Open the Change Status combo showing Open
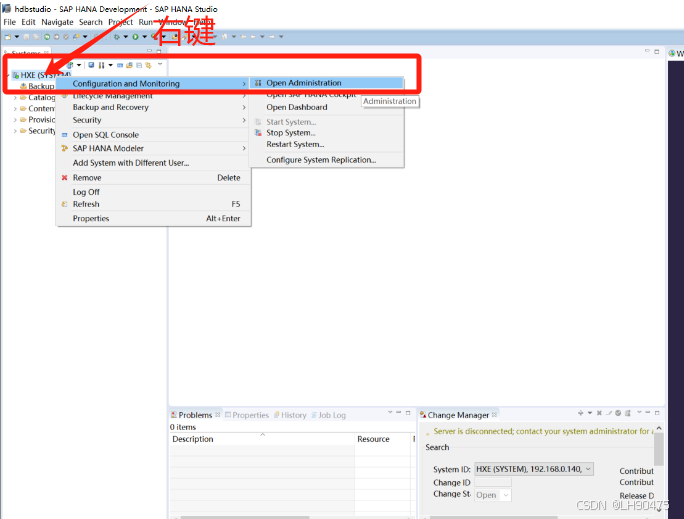684x519 pixels. [x=492, y=495]
